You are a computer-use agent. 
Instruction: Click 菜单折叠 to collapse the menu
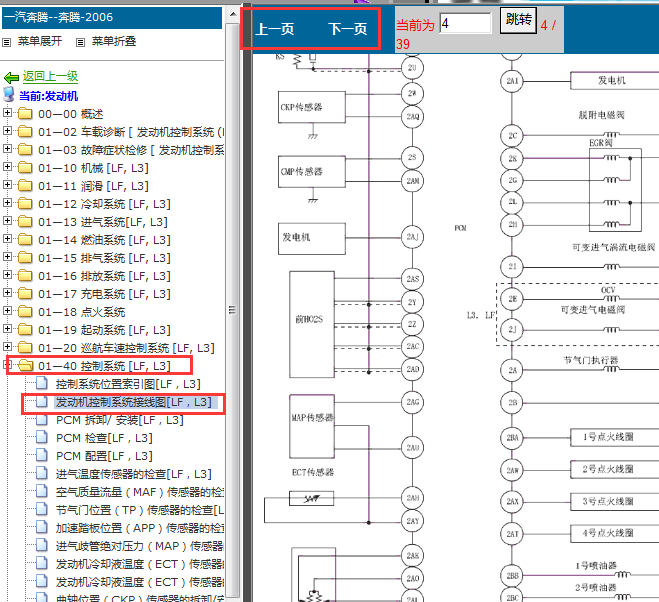tap(114, 41)
